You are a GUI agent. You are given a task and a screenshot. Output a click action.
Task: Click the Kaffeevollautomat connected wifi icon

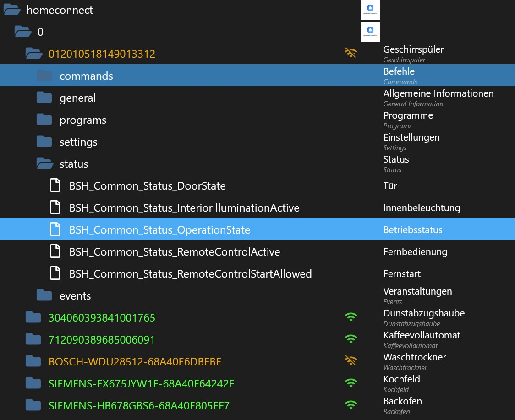351,339
